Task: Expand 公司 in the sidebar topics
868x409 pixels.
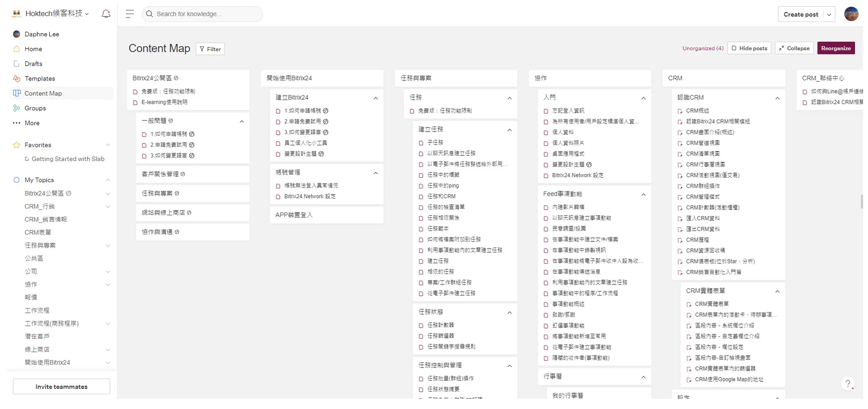Action: 108,272
